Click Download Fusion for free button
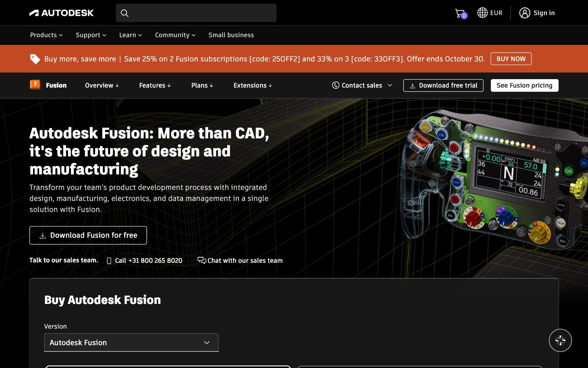Screen dimensions: 588x368 point(88,235)
